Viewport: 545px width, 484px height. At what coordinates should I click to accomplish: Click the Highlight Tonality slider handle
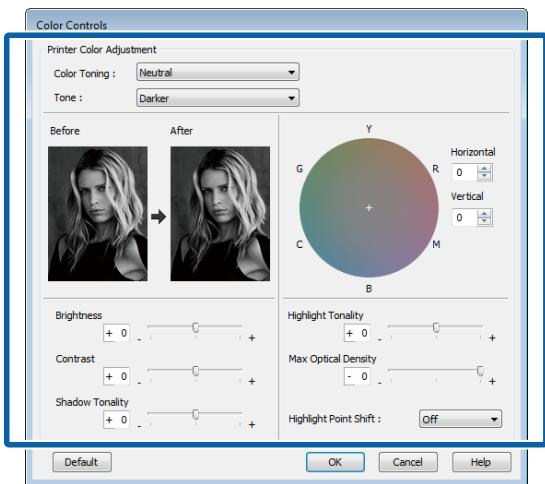coord(436,327)
